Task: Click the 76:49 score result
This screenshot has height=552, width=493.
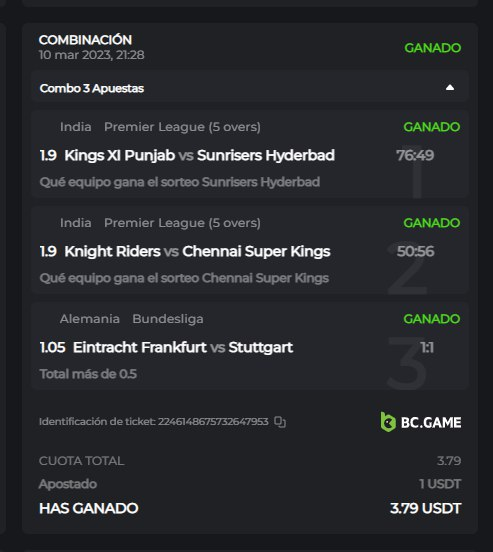Action: coord(415,155)
